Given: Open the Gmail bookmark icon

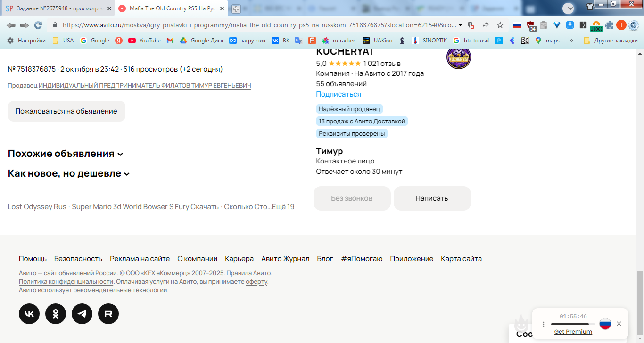Looking at the screenshot, I should click(170, 41).
